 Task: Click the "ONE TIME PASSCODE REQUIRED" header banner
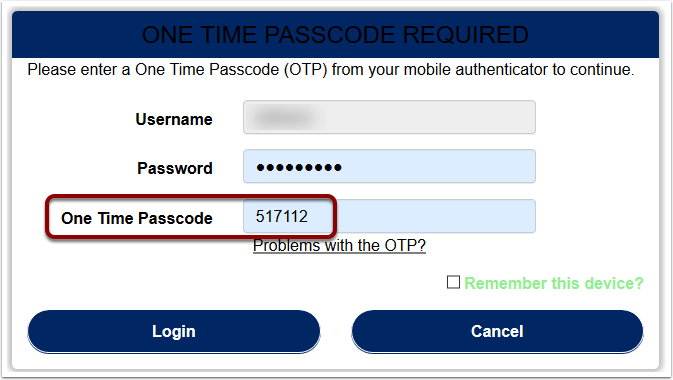(x=335, y=35)
